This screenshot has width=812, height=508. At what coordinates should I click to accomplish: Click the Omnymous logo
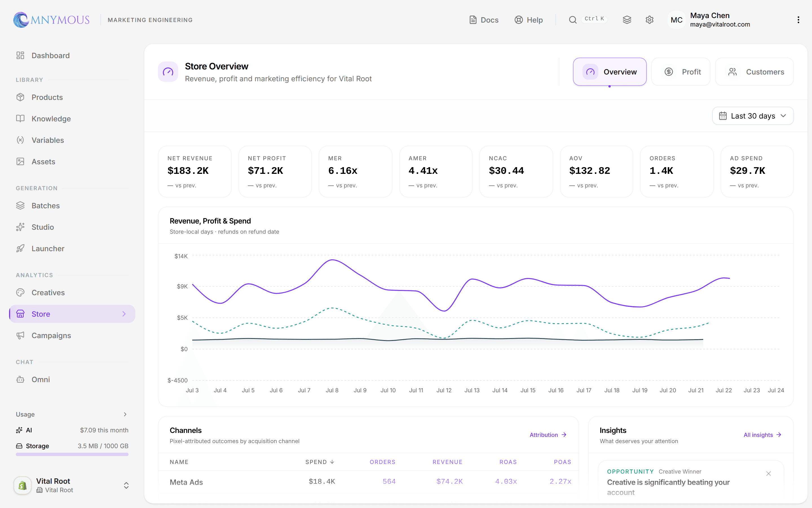(51, 20)
